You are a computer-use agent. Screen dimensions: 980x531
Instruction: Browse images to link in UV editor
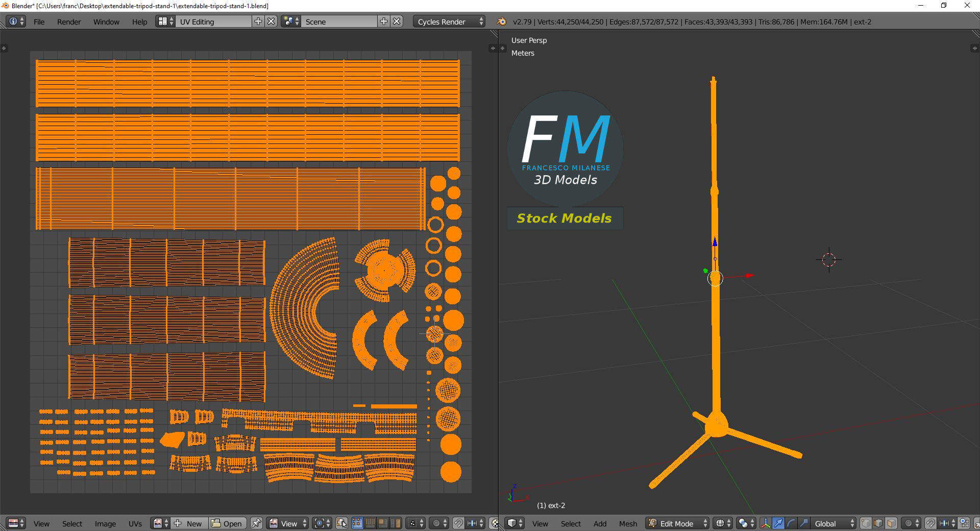tap(161, 523)
